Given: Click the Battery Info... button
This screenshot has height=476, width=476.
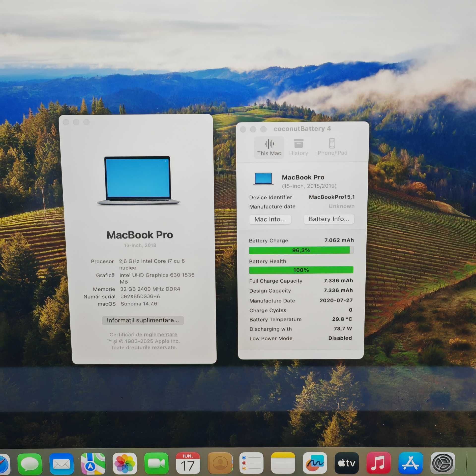Looking at the screenshot, I should (329, 219).
